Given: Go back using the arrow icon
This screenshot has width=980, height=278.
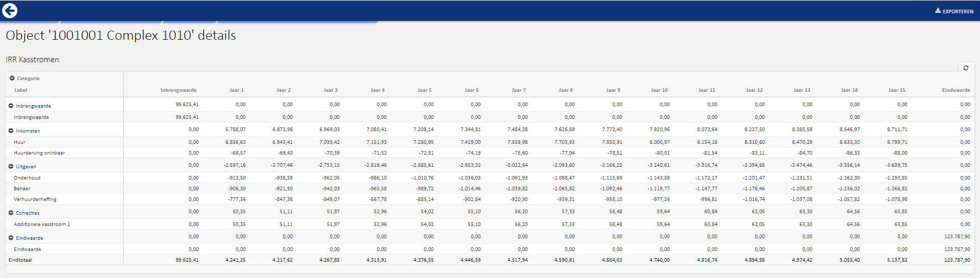Looking at the screenshot, I should [x=10, y=11].
